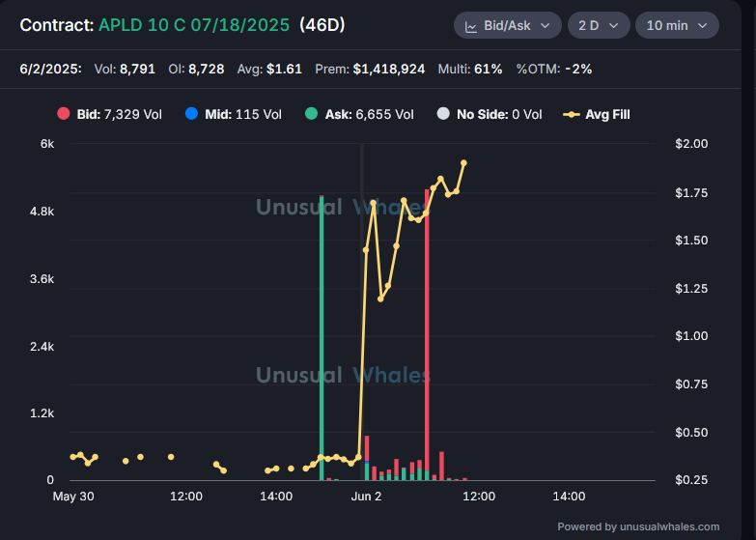This screenshot has height=540, width=756.
Task: Toggle the Mid series in the legend
Action: click(x=234, y=114)
